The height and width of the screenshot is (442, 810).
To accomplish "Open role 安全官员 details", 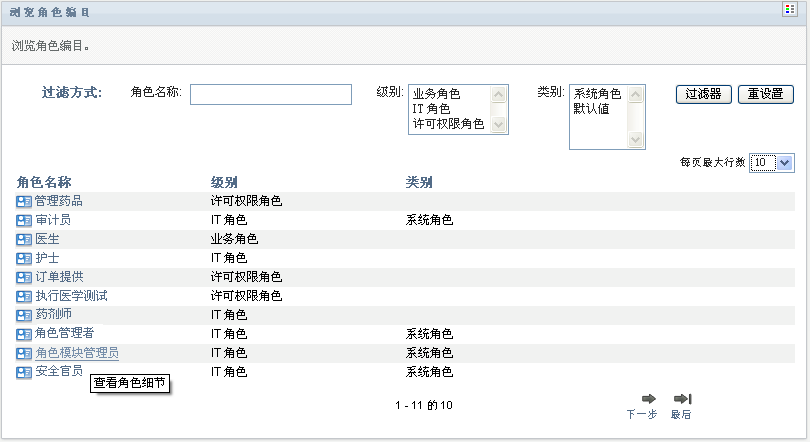I will click(59, 371).
